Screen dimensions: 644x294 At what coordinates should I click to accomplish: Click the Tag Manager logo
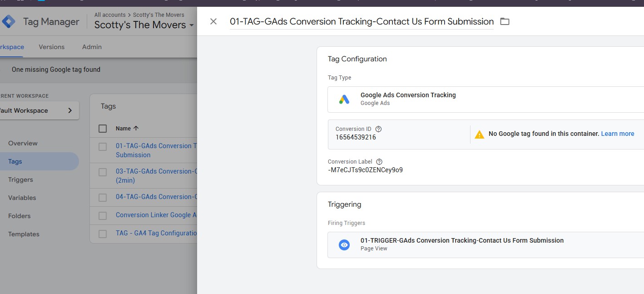point(9,21)
